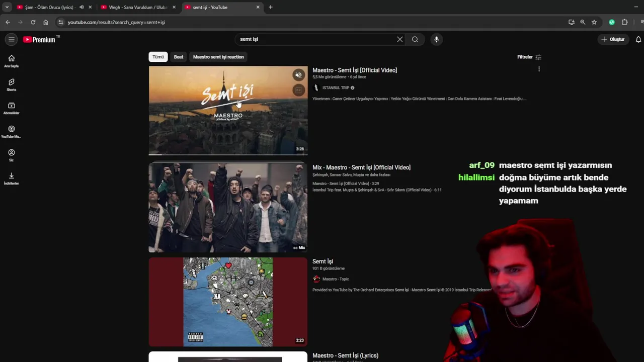The image size is (644, 362).
Task: Bookmark this page with the star
Action: [x=594, y=22]
